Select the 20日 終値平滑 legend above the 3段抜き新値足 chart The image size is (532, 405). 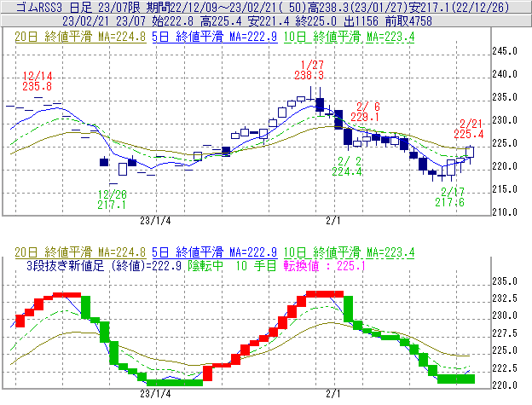coord(80,252)
